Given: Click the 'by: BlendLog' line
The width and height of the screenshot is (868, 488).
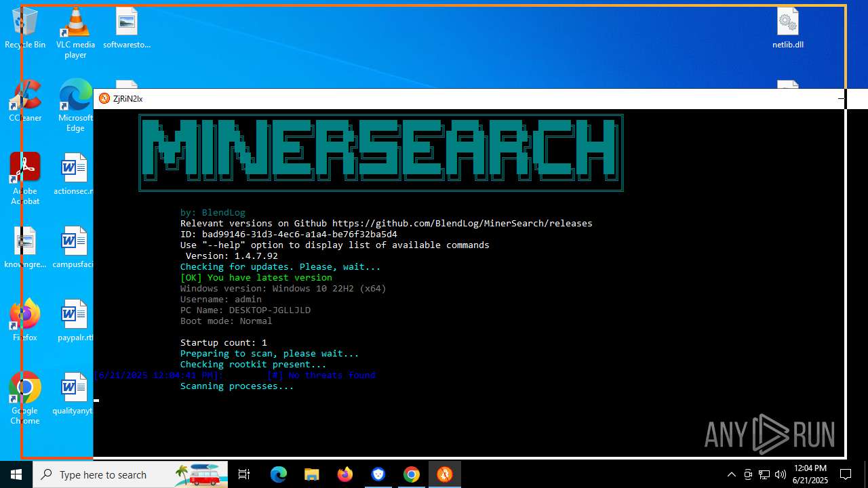Looking at the screenshot, I should point(213,212).
